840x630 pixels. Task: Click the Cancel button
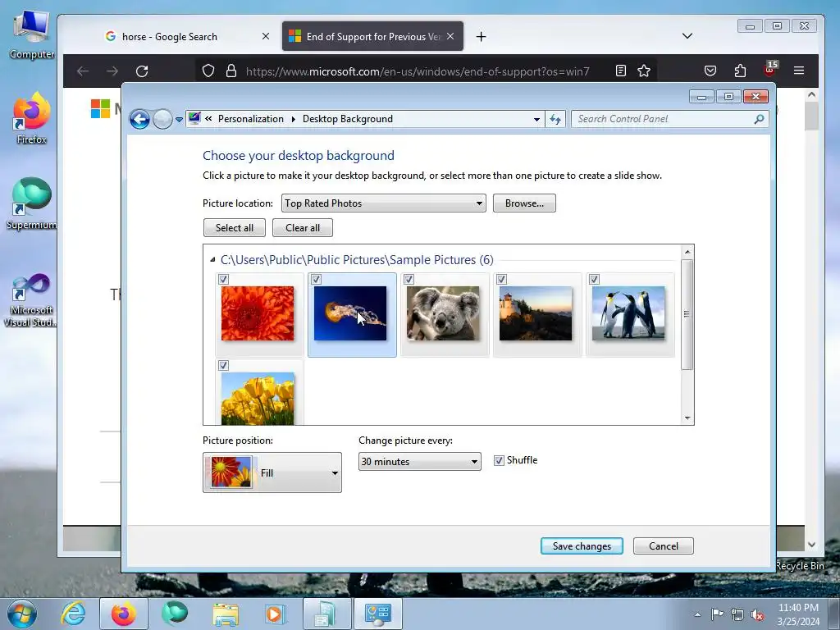pyautogui.click(x=663, y=546)
